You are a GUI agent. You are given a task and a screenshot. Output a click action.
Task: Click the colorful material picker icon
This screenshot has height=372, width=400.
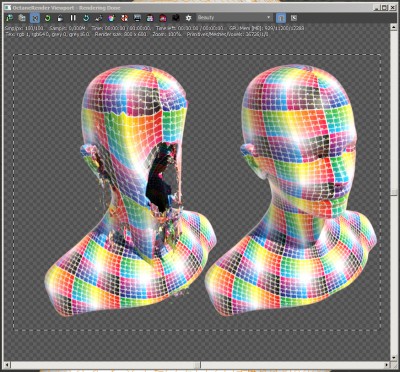coord(112,18)
